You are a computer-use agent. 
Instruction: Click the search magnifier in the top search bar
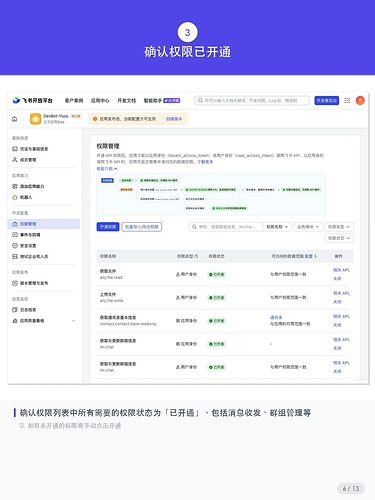(200, 100)
